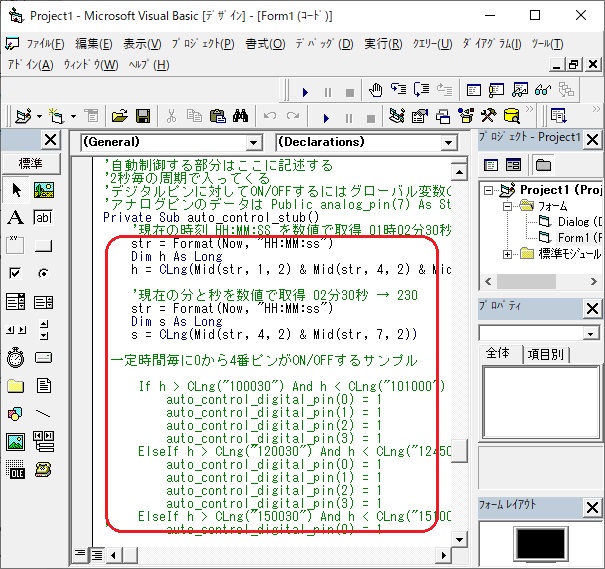
Task: Toggle Folders in the Project panel
Action: [x=543, y=165]
